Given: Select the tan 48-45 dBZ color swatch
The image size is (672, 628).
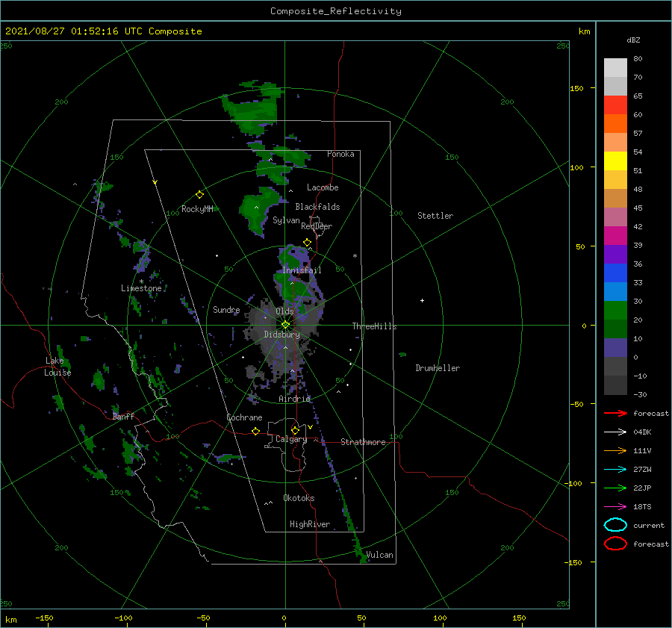Looking at the screenshot, I should (x=615, y=199).
